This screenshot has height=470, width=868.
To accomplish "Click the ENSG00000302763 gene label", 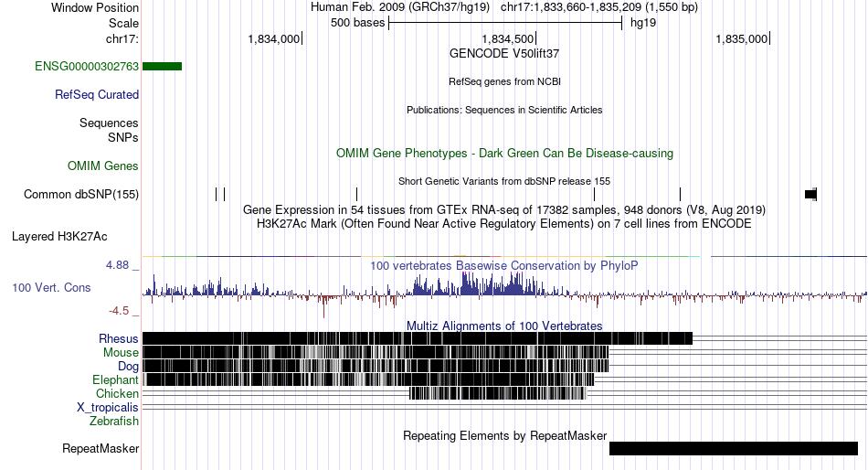I will 87,67.
